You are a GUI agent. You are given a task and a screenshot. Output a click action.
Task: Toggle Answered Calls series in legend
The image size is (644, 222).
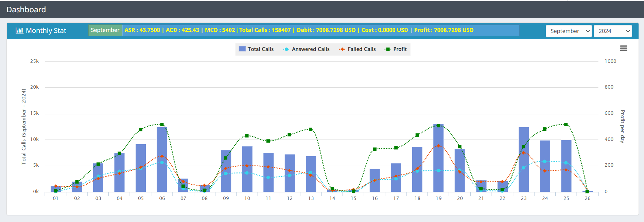pyautogui.click(x=306, y=49)
